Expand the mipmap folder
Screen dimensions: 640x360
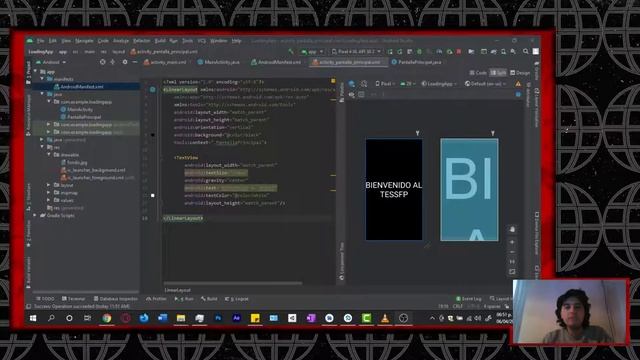49,193
